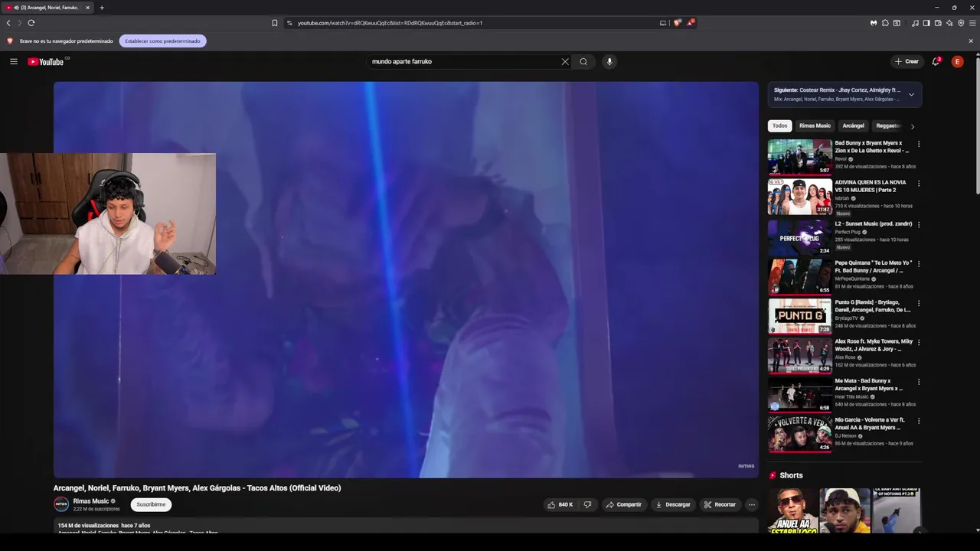The image size is (980, 551).
Task: Open the account avatar menu
Action: pyautogui.click(x=957, y=61)
